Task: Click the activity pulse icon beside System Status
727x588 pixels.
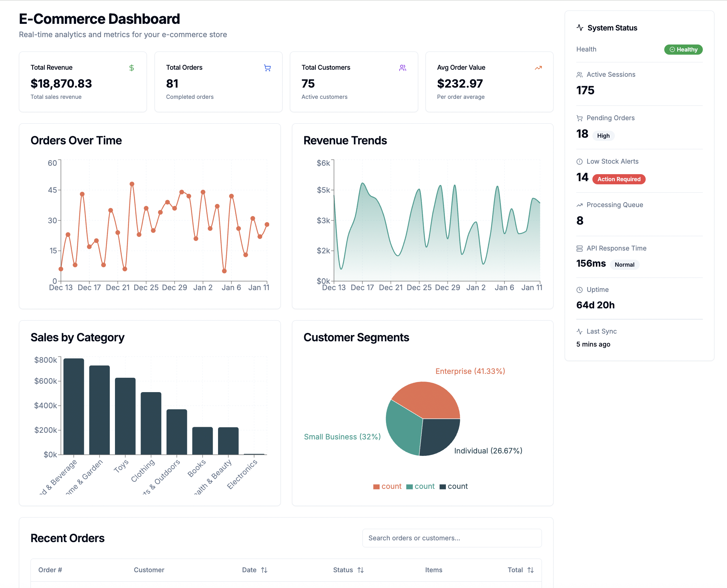Action: click(x=580, y=28)
